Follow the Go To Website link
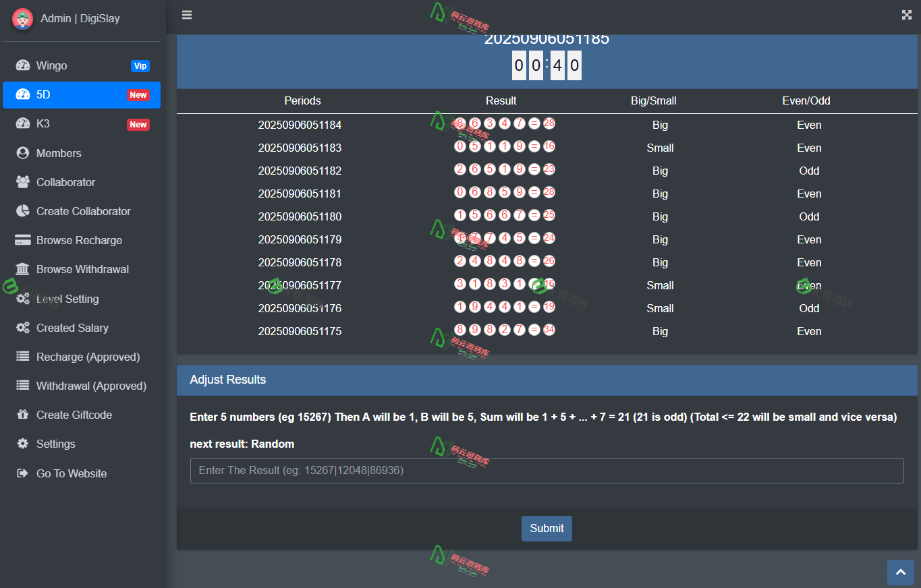 pos(72,473)
